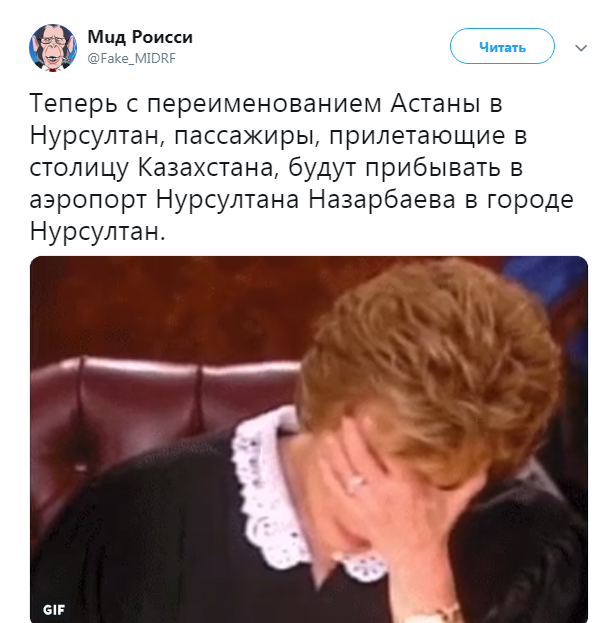
Task: Click the word "переименованием" in the tweet
Action: click(264, 104)
